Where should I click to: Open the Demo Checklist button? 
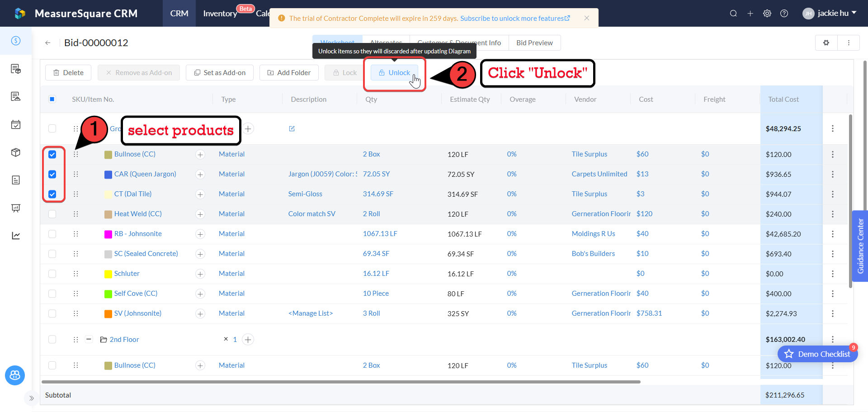click(817, 354)
